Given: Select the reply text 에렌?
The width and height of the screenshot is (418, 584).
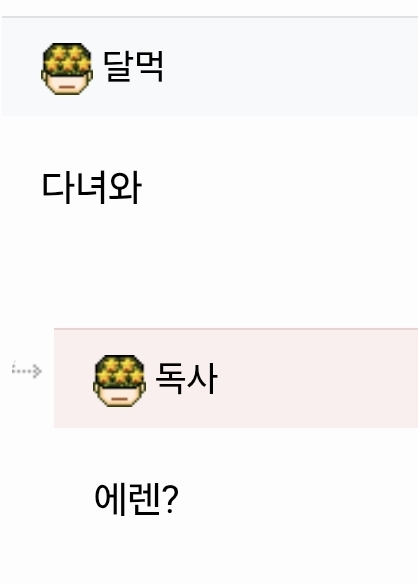Looking at the screenshot, I should tap(137, 499).
